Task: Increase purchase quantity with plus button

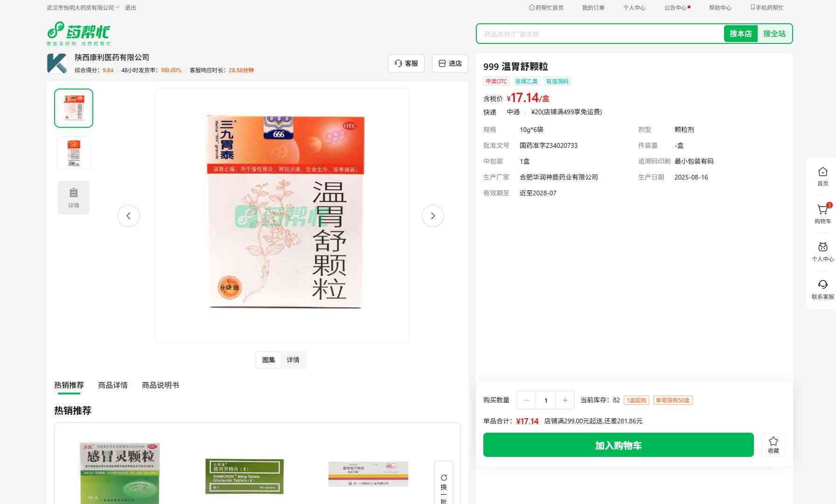Action: pos(565,400)
